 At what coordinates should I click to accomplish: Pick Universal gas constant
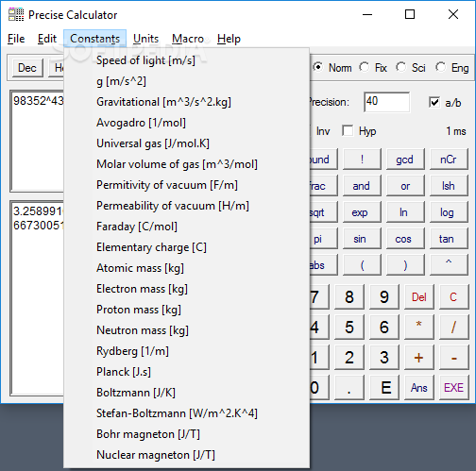pyautogui.click(x=186, y=143)
